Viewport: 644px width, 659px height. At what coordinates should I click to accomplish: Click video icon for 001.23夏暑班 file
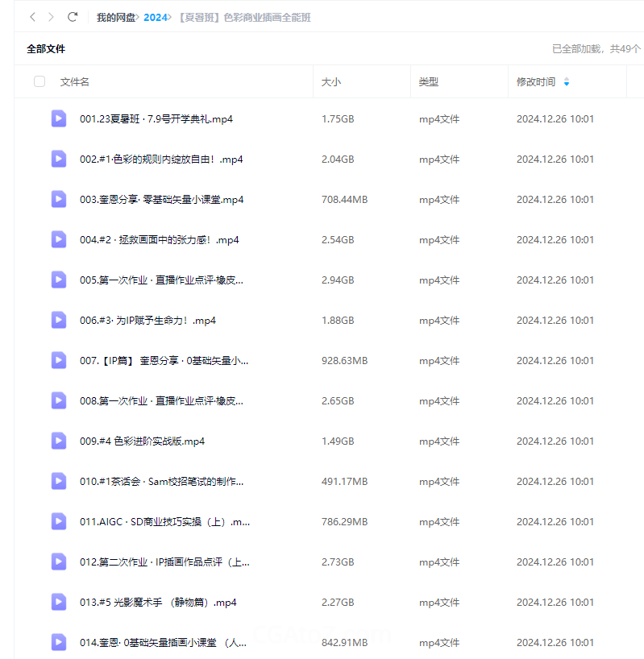59,118
